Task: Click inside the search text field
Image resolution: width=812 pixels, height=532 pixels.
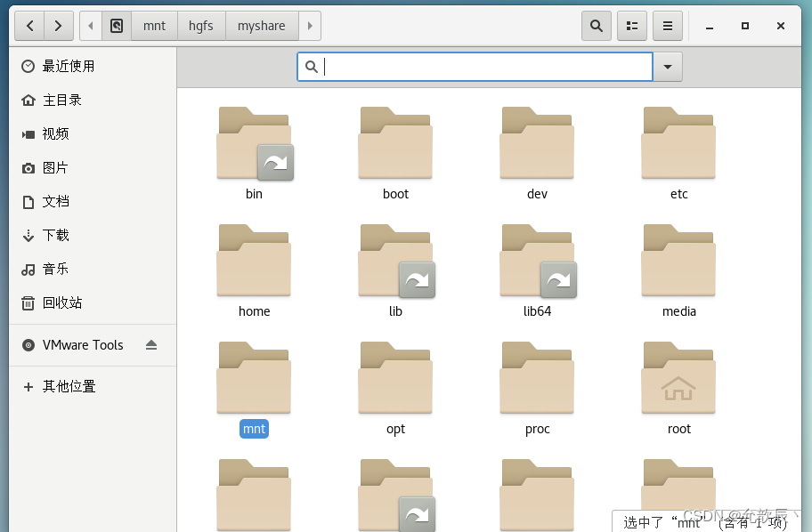Action: point(475,67)
